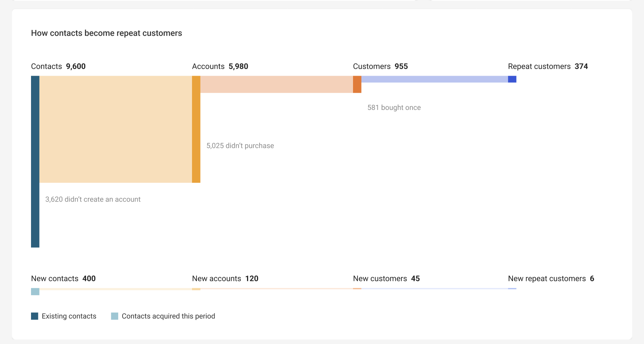Viewport: 644px width, 344px height.
Task: Click the Existing contacts legend swatch
Action: tap(35, 316)
